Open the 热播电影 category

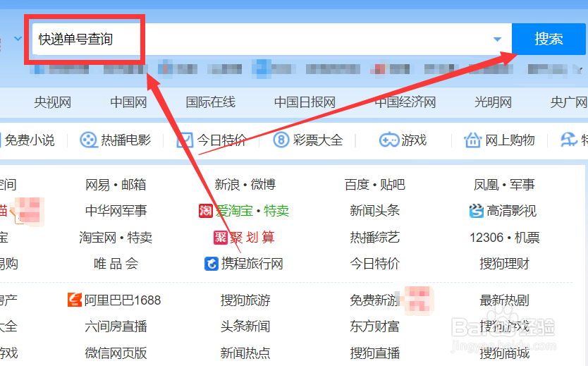[125, 140]
